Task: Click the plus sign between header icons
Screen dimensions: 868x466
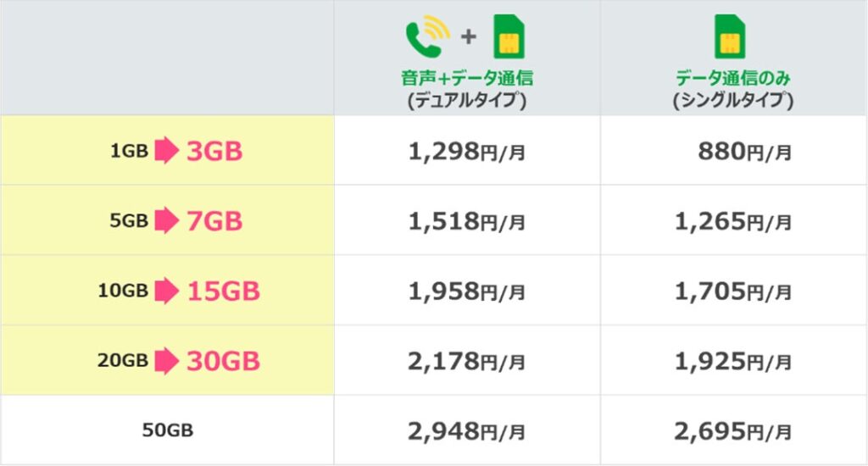Action: 469,39
